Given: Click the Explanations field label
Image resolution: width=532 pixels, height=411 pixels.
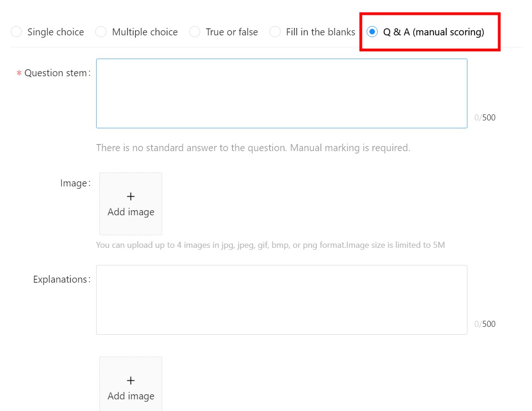Looking at the screenshot, I should pos(60,279).
